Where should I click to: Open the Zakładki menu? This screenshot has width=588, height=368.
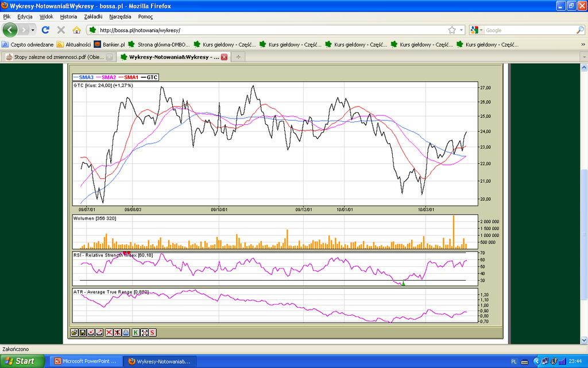(x=93, y=17)
